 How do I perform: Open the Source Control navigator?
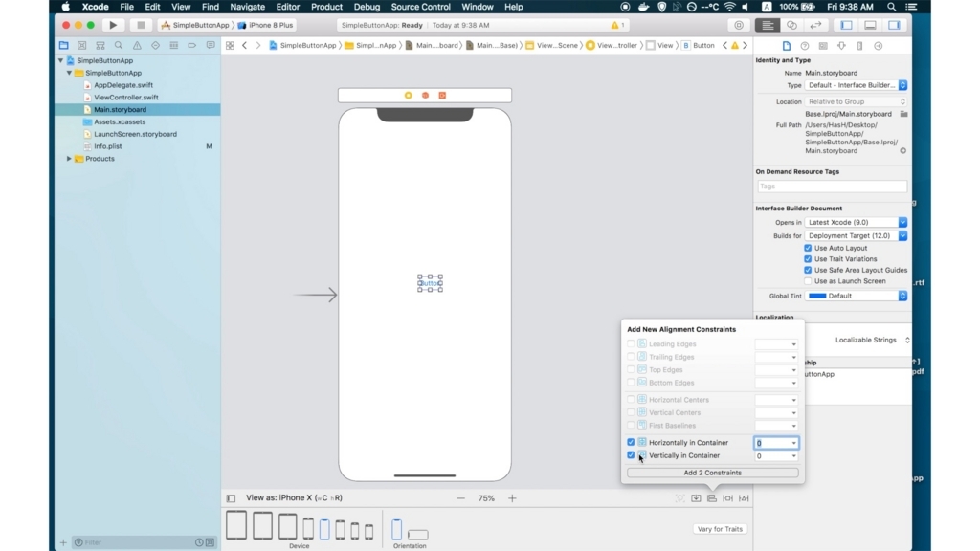coord(82,46)
